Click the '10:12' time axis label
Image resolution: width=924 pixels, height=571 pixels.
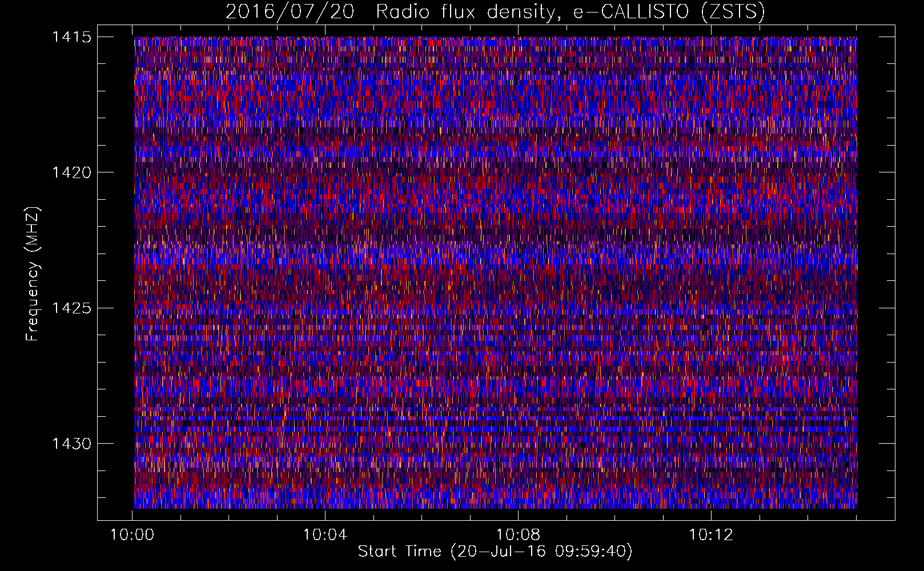[x=710, y=535]
